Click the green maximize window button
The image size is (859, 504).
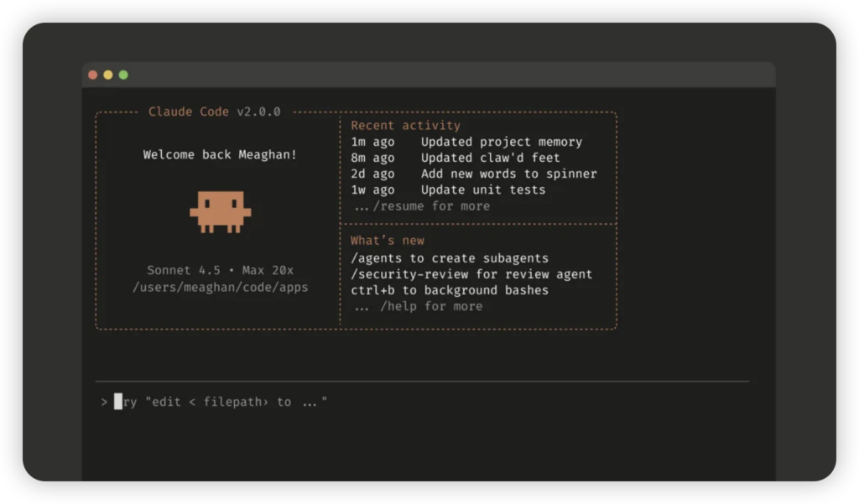[x=123, y=75]
